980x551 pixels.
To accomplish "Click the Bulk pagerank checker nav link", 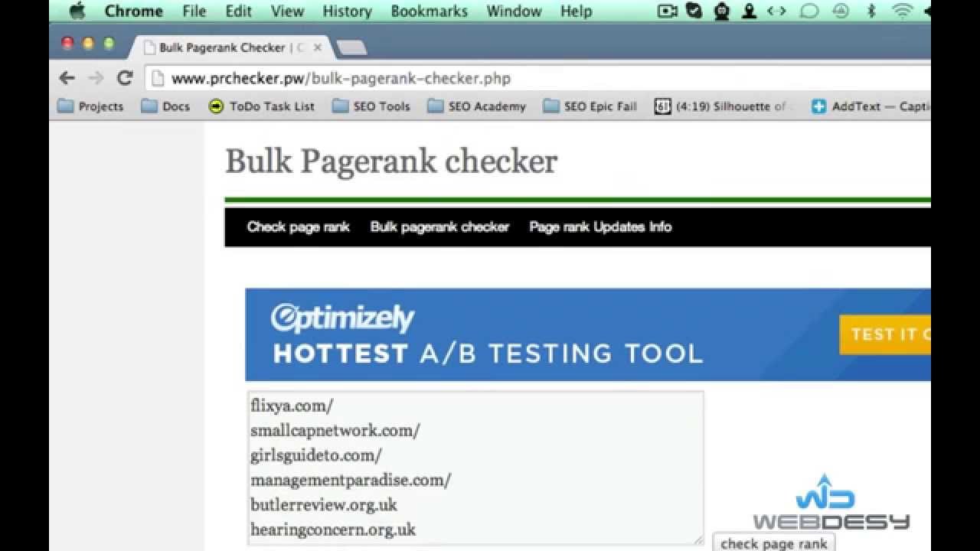I will point(439,227).
